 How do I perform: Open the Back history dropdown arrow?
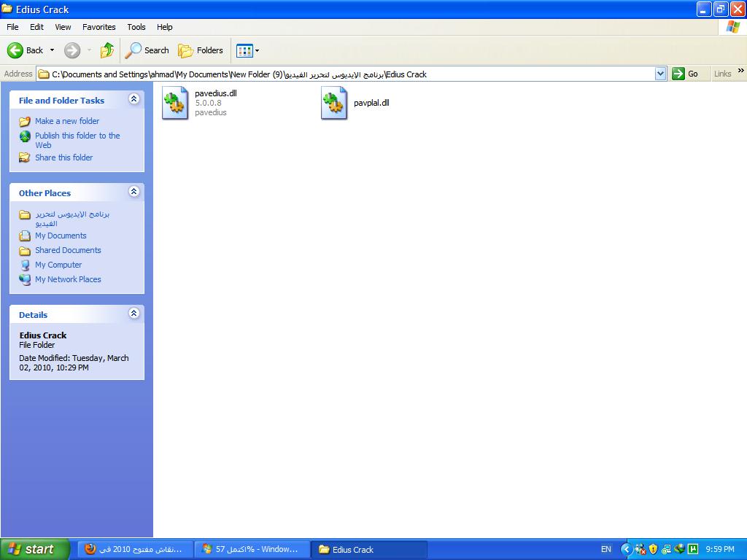pyautogui.click(x=52, y=50)
